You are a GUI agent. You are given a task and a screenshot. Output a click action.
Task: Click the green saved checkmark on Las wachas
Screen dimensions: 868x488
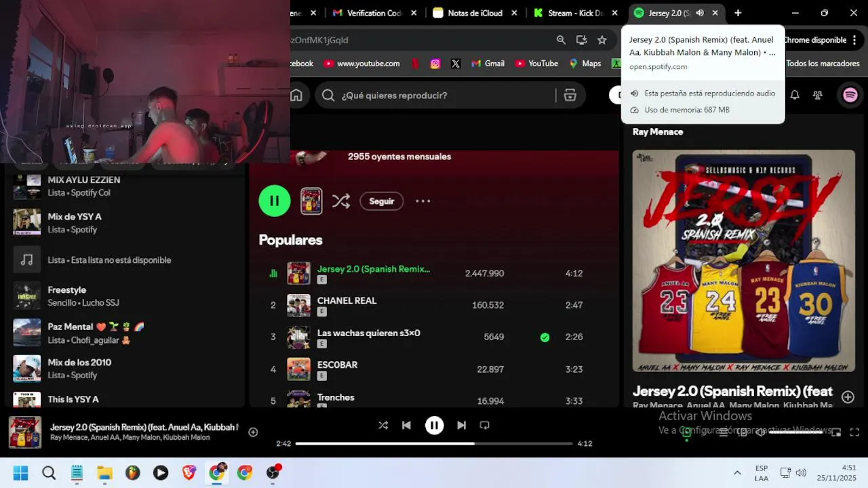(545, 337)
